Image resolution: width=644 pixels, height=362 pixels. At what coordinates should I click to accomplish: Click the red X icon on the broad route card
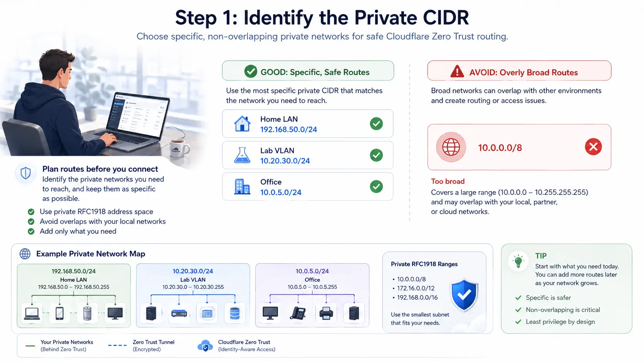(x=593, y=147)
